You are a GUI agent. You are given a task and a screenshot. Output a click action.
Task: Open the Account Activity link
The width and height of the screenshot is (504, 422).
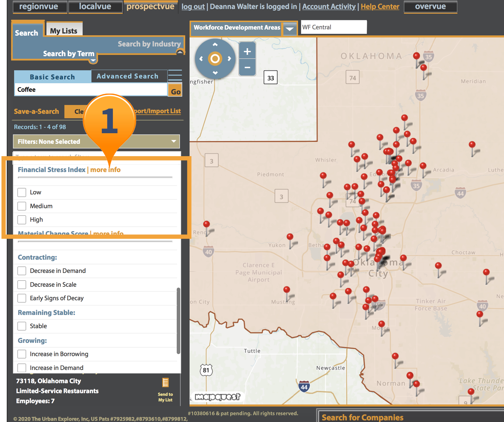click(329, 6)
